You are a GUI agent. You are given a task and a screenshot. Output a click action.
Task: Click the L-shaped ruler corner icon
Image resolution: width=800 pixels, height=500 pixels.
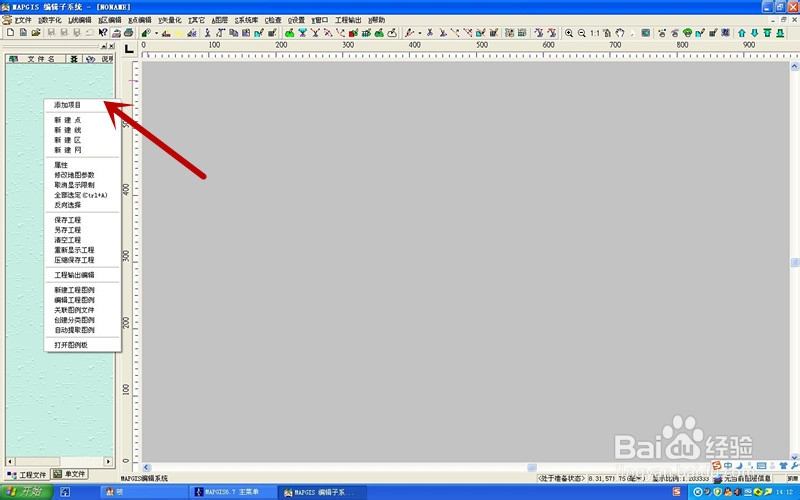pos(129,49)
